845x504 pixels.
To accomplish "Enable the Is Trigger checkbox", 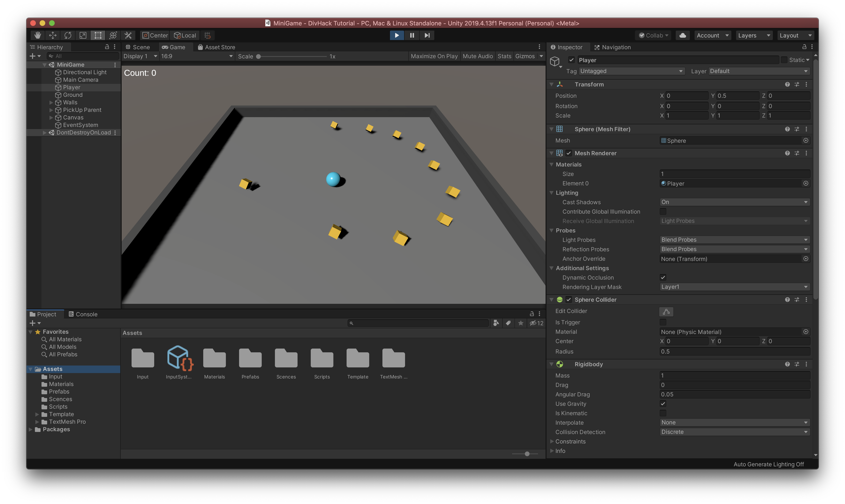I will tap(663, 322).
